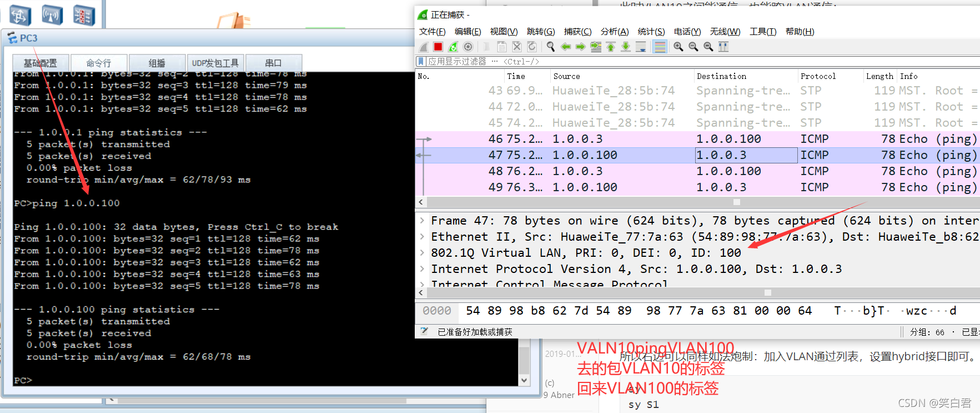Image resolution: width=980 pixels, height=413 pixels.
Task: Toggle auto-scroll during live capture
Action: [641, 47]
